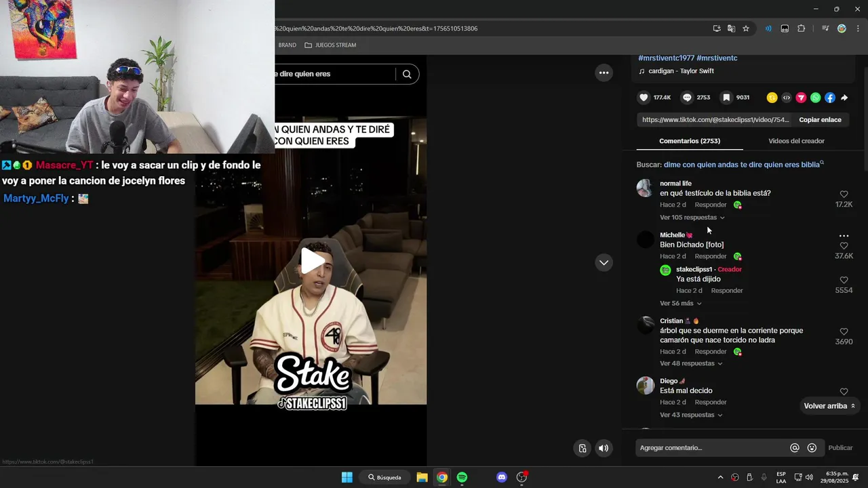Open comments via bubble icon 2753

tap(687, 98)
